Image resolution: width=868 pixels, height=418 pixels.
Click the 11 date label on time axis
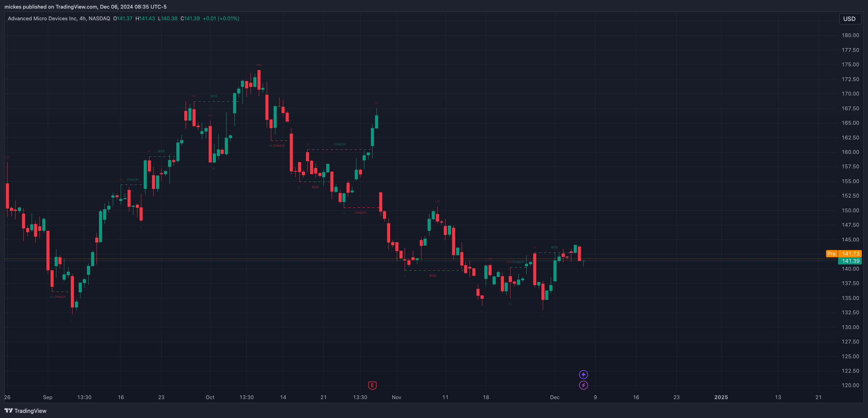[x=446, y=397]
